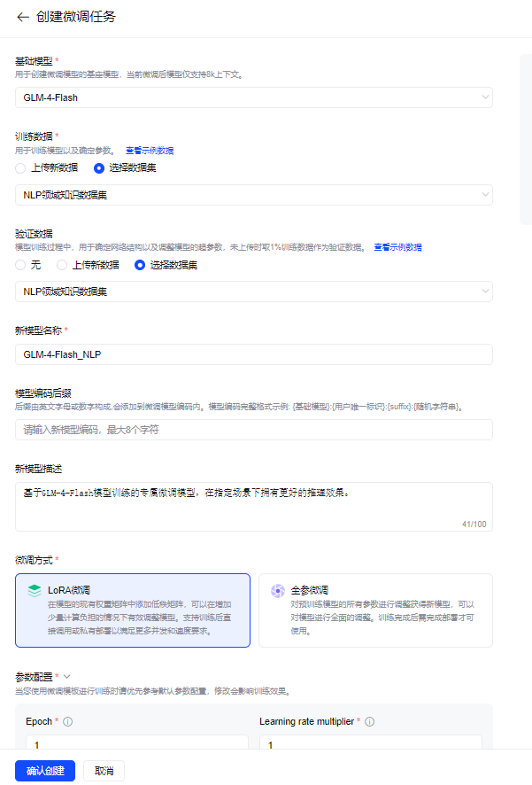Choose the LoRA微调 method card
The height and width of the screenshot is (785, 532).
(x=133, y=610)
